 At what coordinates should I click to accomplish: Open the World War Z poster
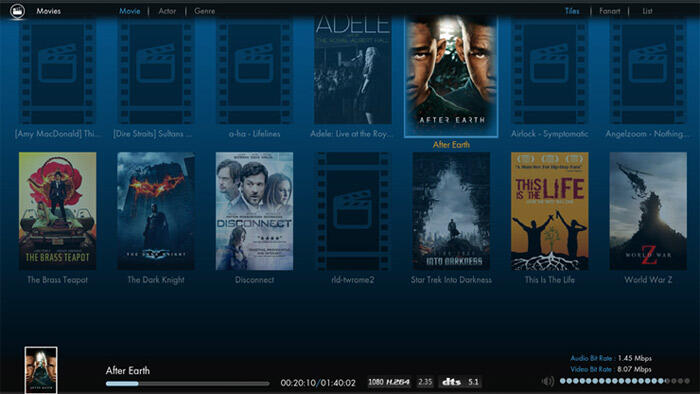[648, 211]
